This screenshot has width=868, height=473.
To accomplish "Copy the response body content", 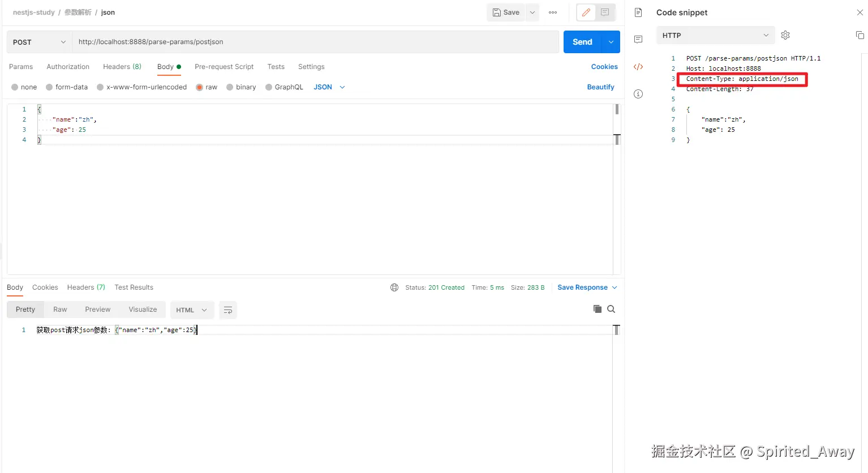I will (597, 309).
